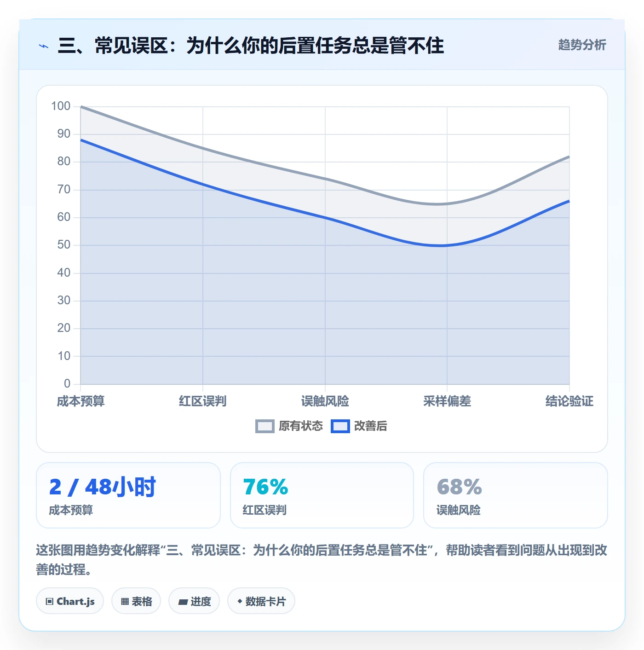Viewport: 644px width, 650px height.
Task: Toggle the 改善后 legend swatch
Action: point(340,426)
